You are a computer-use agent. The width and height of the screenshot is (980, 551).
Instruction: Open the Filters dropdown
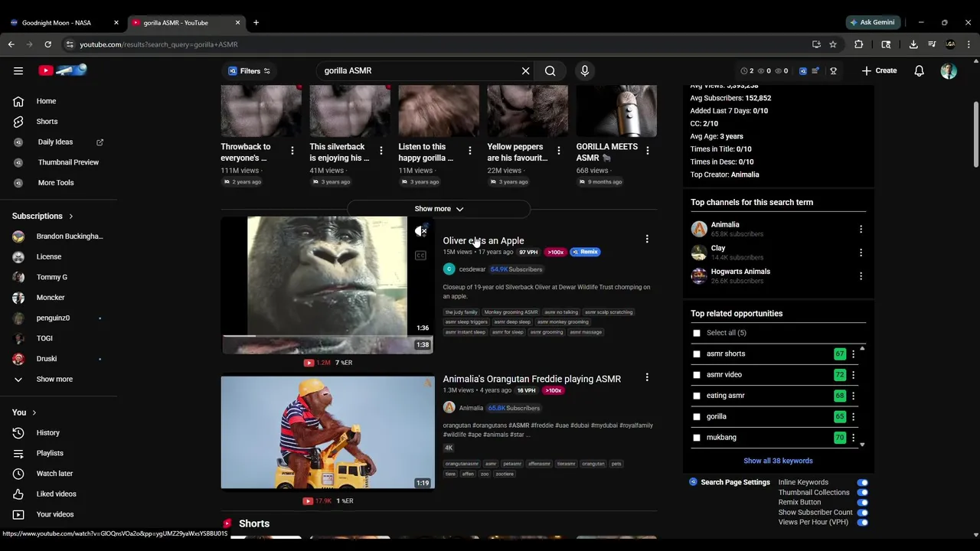250,70
